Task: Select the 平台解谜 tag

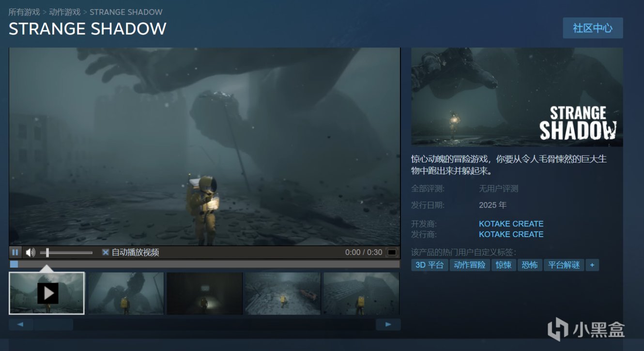Action: [564, 265]
